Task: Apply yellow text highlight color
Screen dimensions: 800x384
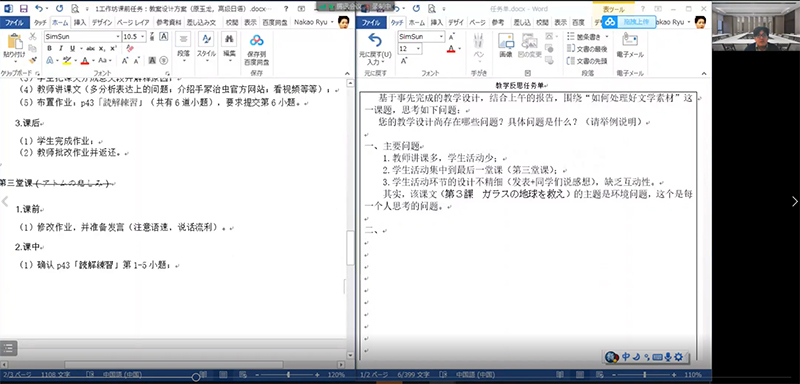Action: point(66,61)
